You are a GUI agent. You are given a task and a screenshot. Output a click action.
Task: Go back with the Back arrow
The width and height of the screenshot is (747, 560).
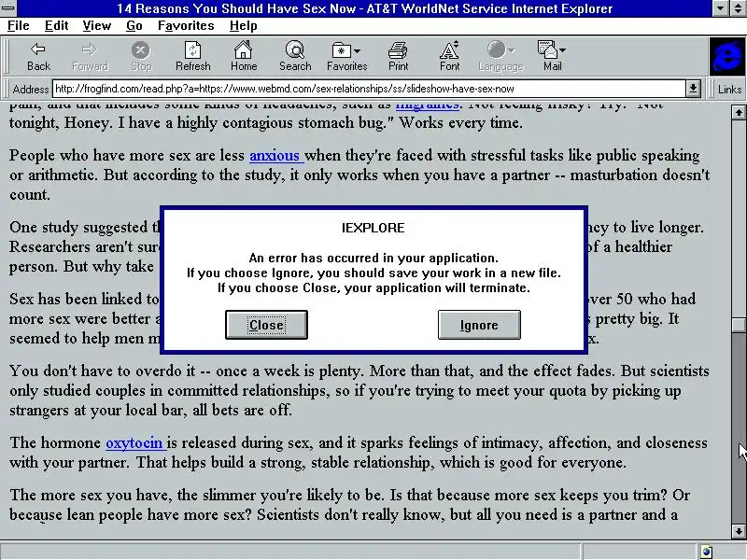[x=38, y=56]
